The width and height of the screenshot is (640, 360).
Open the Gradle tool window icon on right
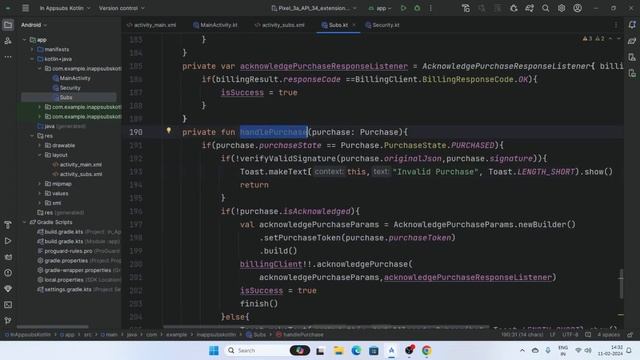pos(632,41)
